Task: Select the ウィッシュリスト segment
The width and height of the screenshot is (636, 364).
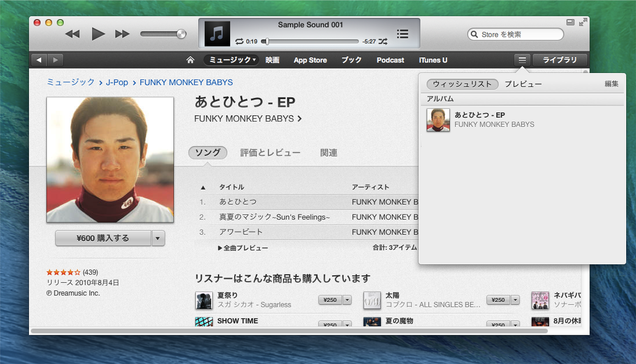Action: tap(462, 84)
